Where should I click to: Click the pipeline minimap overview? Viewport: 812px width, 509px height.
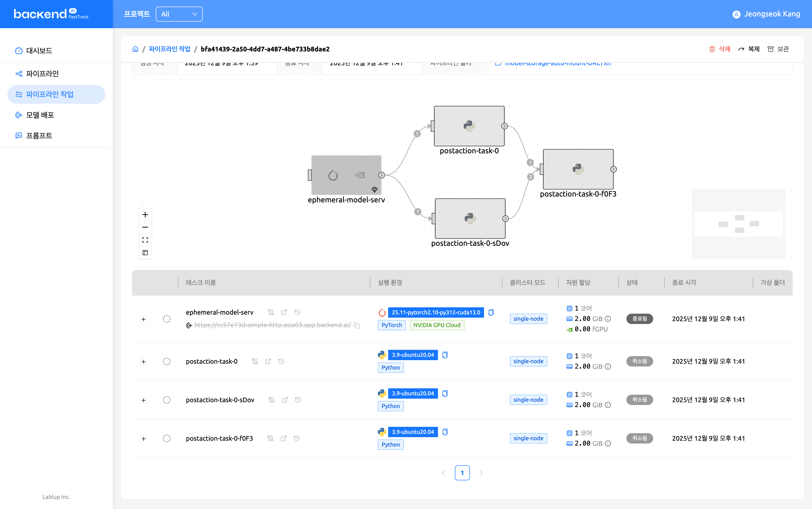[738, 224]
